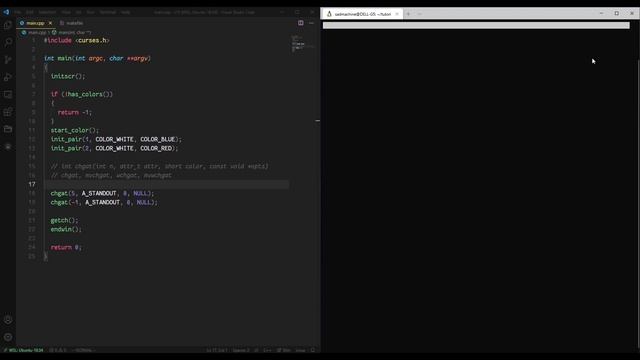This screenshot has height=360, width=640.
Task: Open the Manage gear in activity bar
Action: (8, 337)
